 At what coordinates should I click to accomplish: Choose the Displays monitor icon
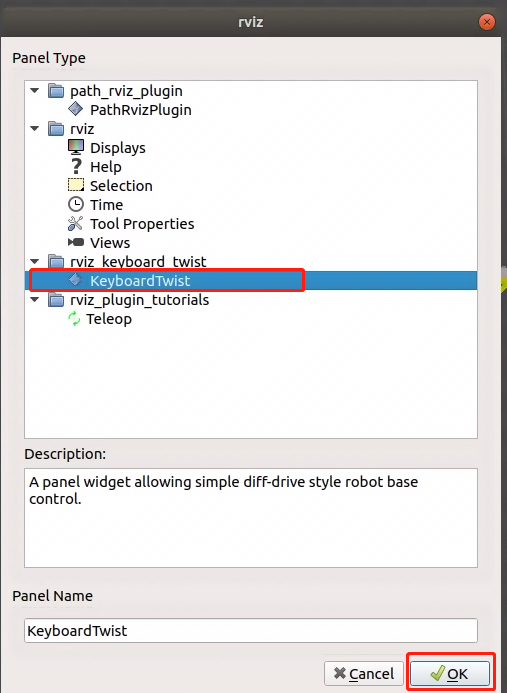click(x=76, y=147)
